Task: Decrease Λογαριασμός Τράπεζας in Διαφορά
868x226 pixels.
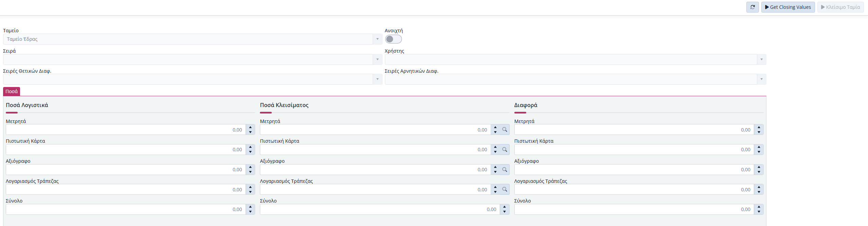Action: pos(759,192)
